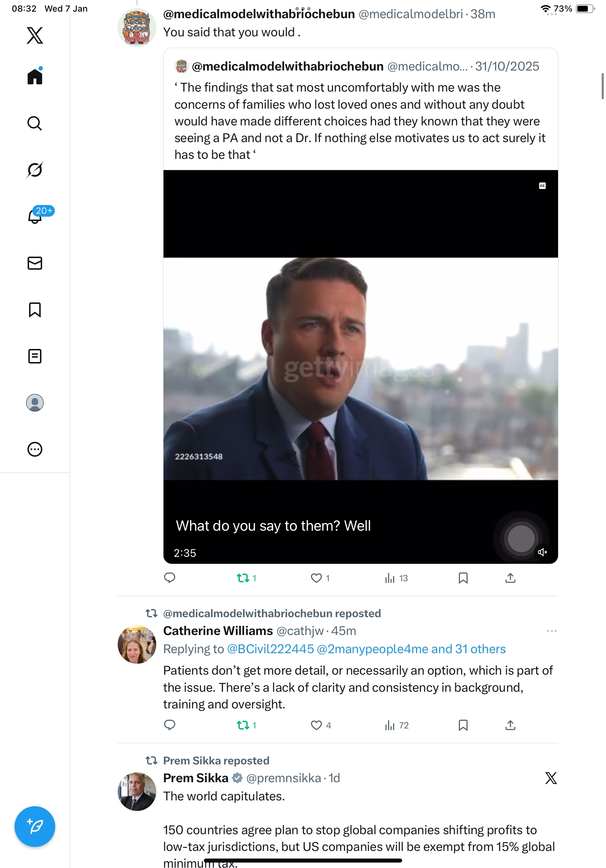This screenshot has width=606, height=868.
Task: Open the profile avatar in sidebar
Action: pyautogui.click(x=35, y=403)
